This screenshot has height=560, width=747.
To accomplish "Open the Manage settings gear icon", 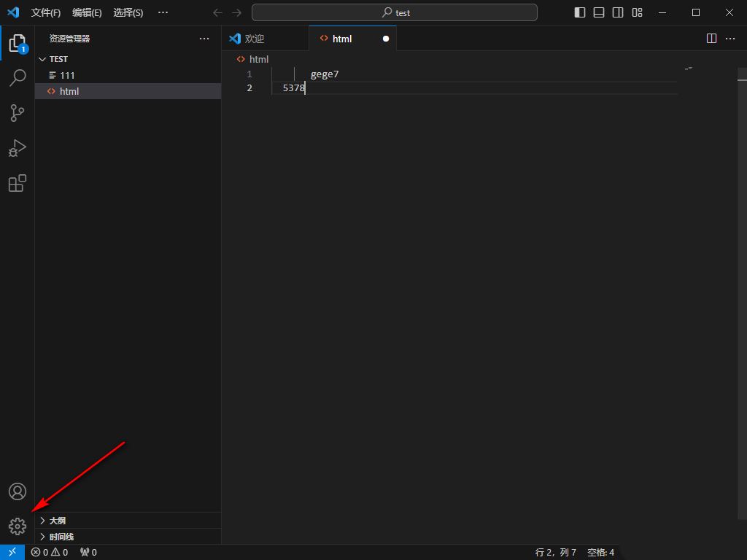I will click(x=18, y=526).
